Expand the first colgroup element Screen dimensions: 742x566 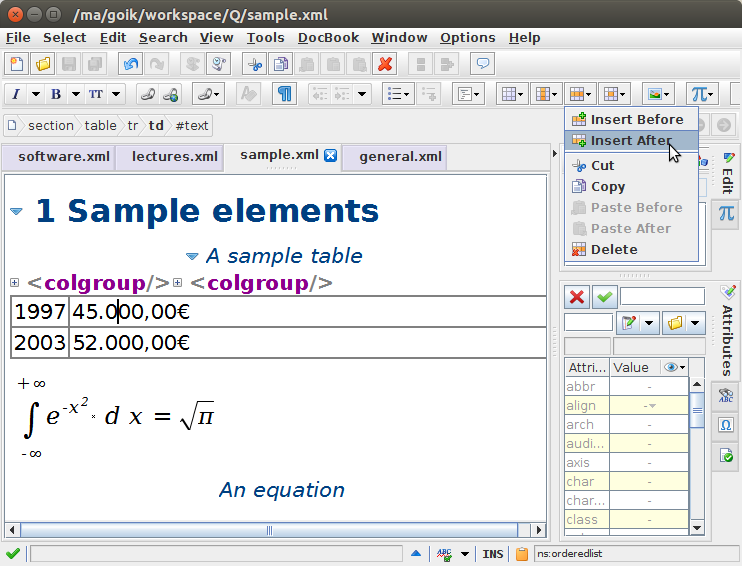coord(15,283)
